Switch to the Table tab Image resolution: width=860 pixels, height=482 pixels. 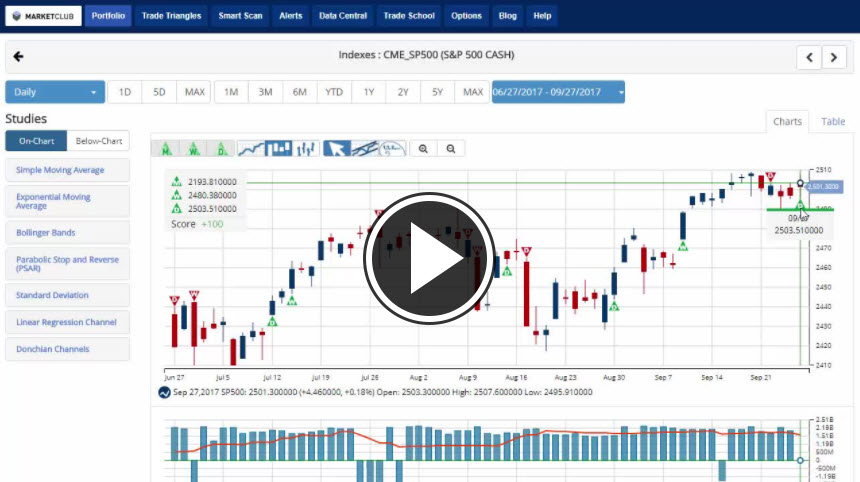833,121
